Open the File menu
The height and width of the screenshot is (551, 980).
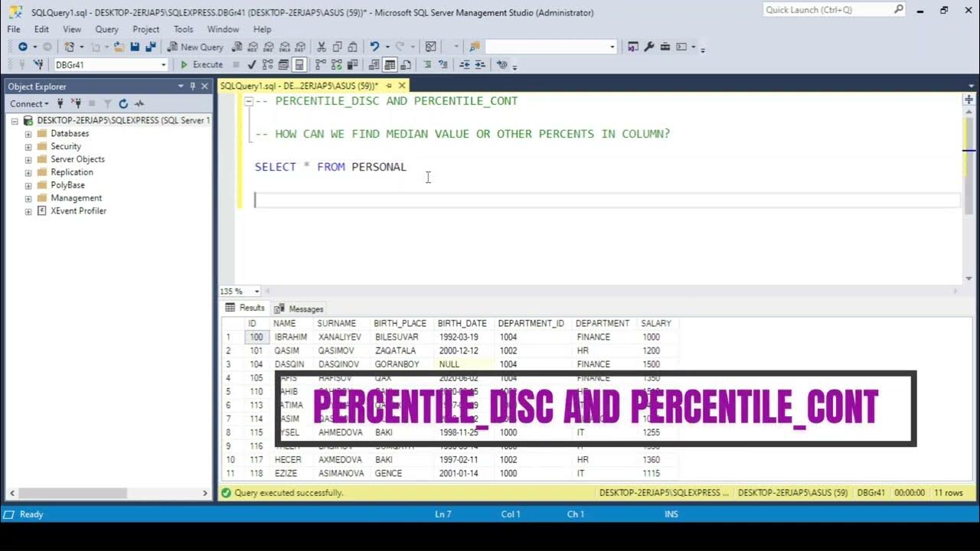(14, 29)
